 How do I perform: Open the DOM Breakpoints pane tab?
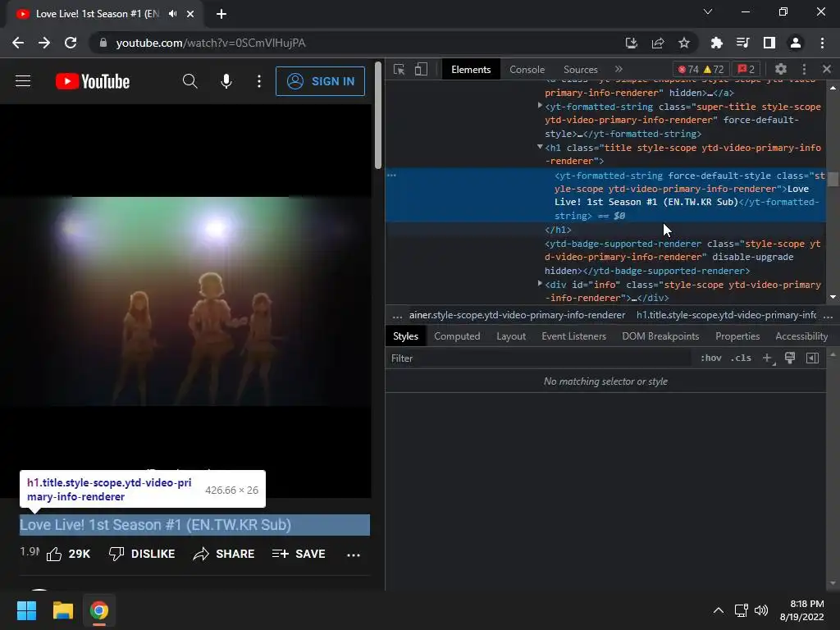(x=660, y=336)
